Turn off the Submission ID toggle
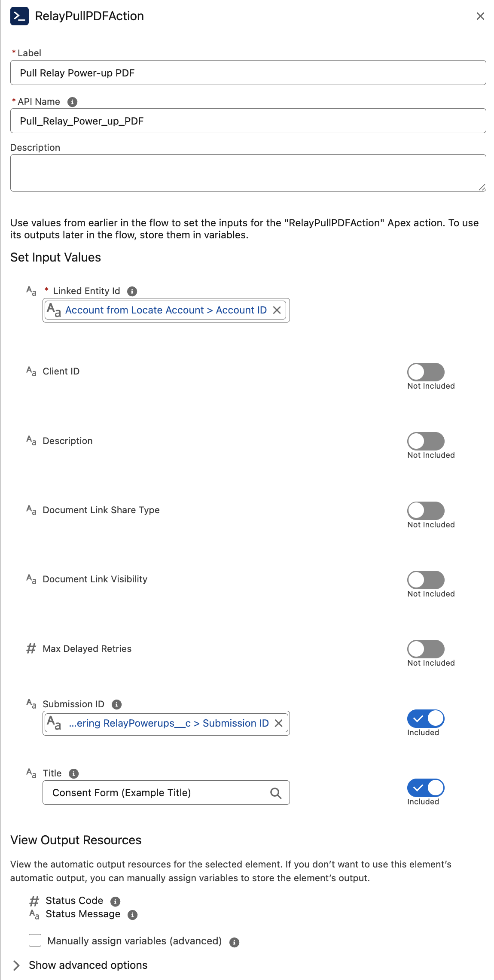The image size is (494, 980). click(x=425, y=718)
